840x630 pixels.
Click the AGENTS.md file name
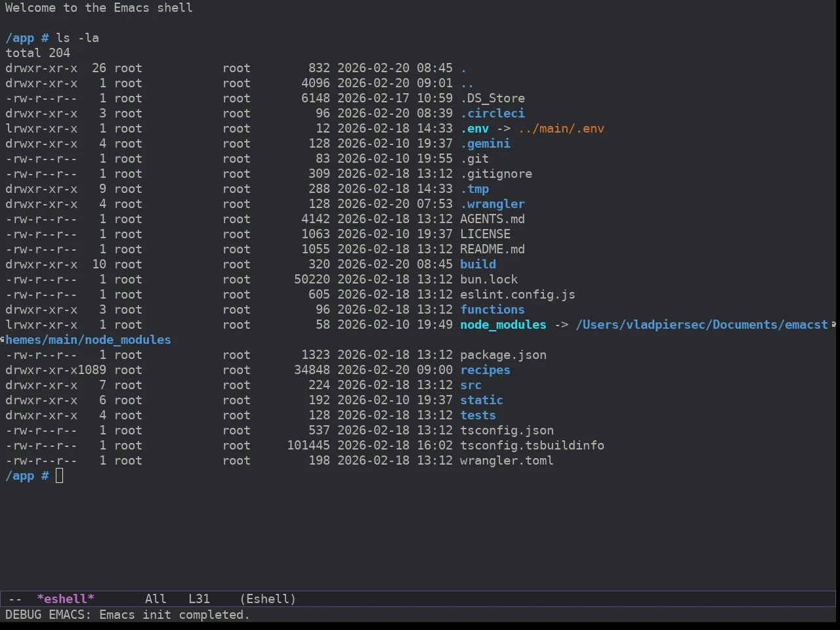click(493, 219)
